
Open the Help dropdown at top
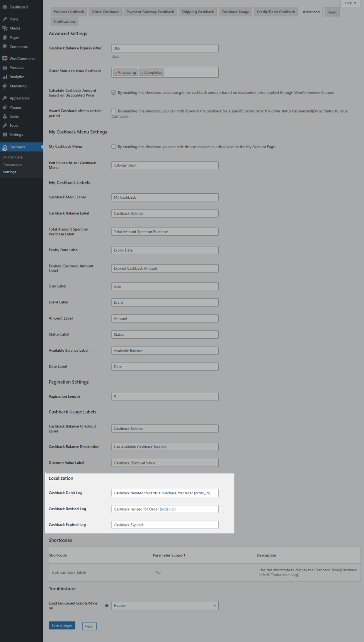pyautogui.click(x=351, y=3)
